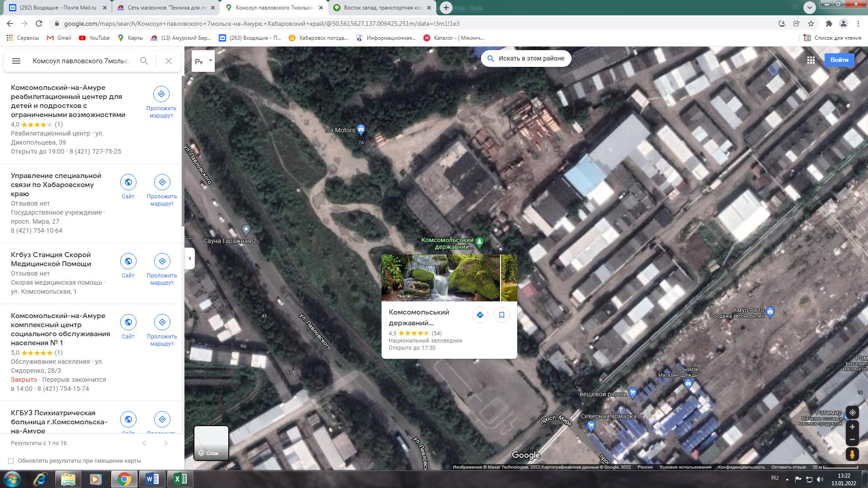Image resolution: width=868 pixels, height=488 pixels.
Task: Open Список для чтения reading list
Action: [832, 38]
